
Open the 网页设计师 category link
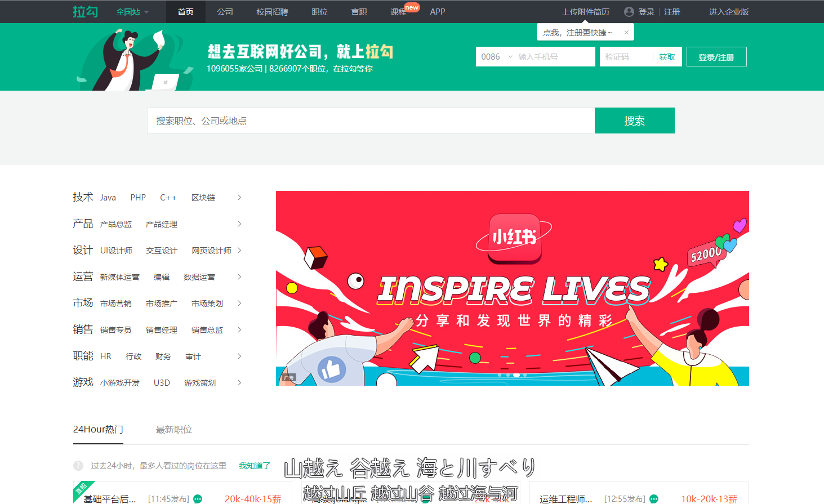[212, 251]
